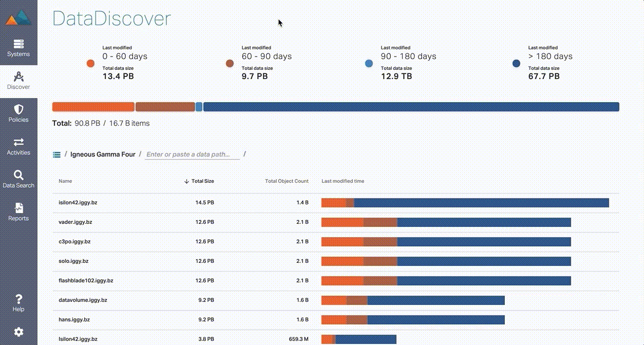Open Data Search magnifier icon
The height and width of the screenshot is (345, 644).
[18, 175]
